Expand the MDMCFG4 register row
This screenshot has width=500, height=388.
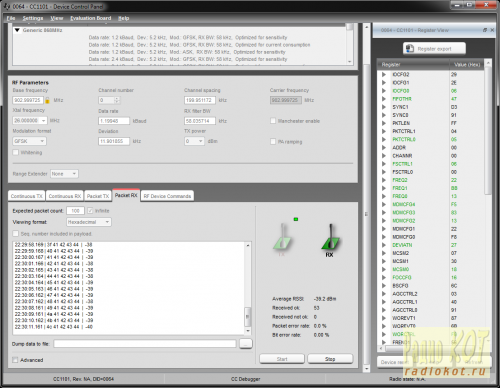(x=384, y=204)
